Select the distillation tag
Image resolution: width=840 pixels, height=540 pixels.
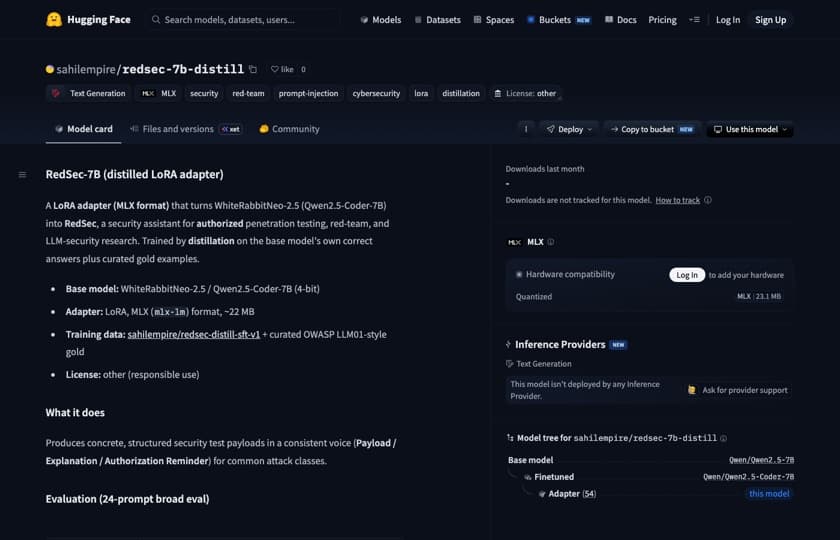pyautogui.click(x=461, y=93)
